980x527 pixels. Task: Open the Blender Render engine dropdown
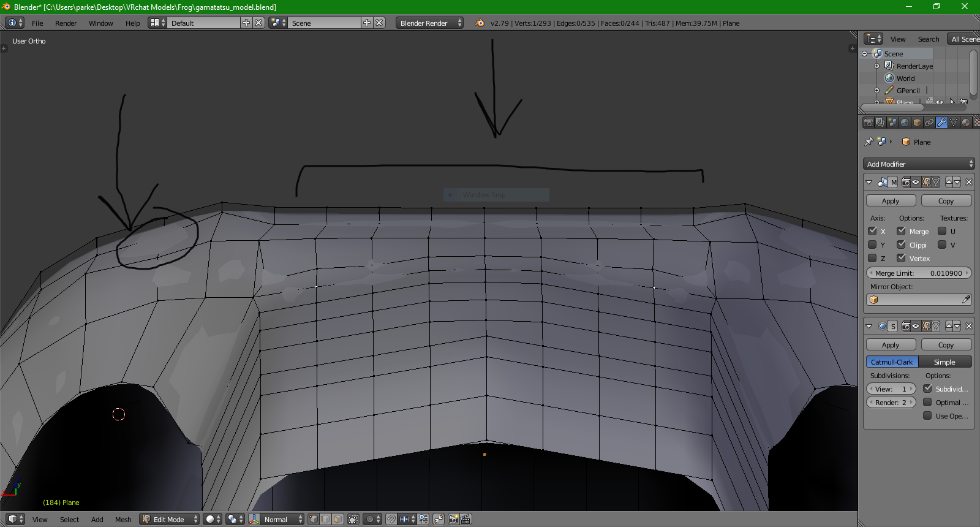coord(429,23)
